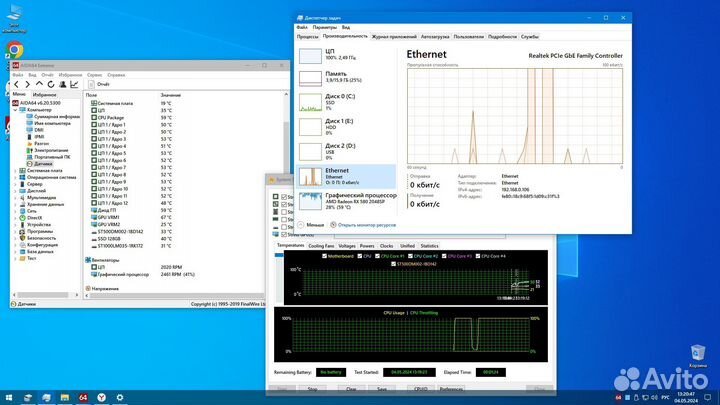Open AIDA64 user/report wizard icon
720x405 pixels.
pyautogui.click(x=62, y=84)
